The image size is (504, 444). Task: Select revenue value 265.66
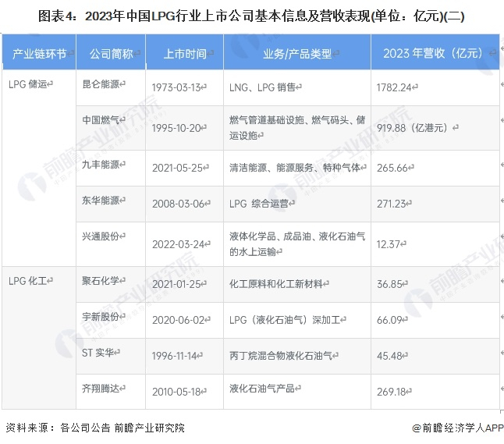(x=392, y=168)
